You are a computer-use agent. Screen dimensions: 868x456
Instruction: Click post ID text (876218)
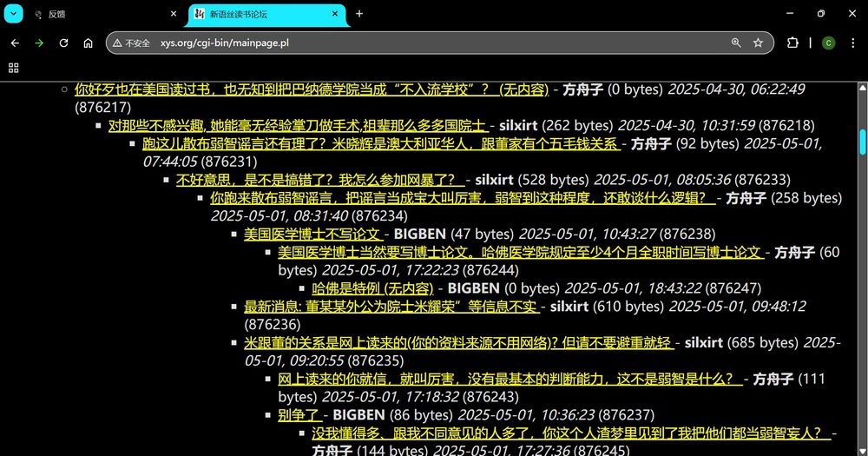pos(786,126)
